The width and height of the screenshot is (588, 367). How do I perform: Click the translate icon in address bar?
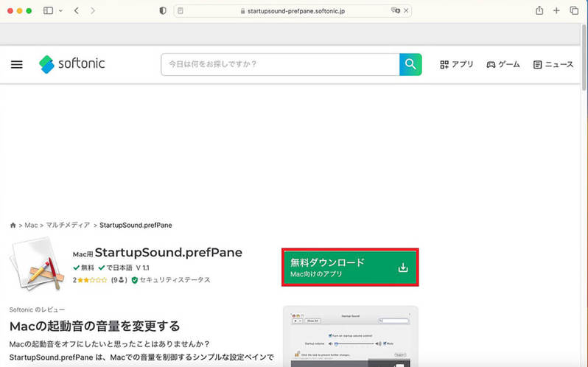(x=395, y=10)
